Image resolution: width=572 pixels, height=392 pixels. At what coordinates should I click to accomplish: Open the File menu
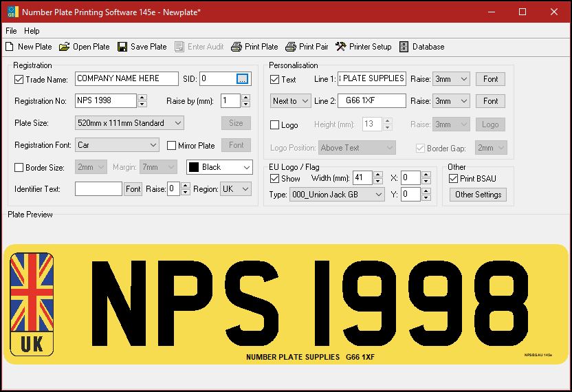tap(11, 31)
